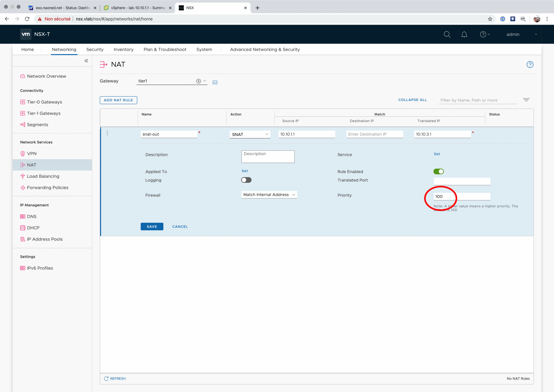Disable the Rule Enabled toggle
The image size is (554, 392).
(438, 172)
